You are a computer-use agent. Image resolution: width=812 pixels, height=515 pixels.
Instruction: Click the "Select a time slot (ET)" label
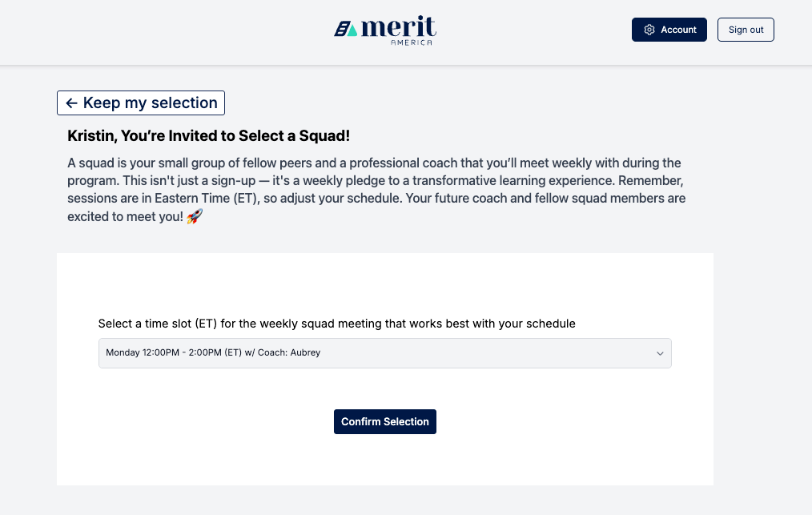[336, 324]
